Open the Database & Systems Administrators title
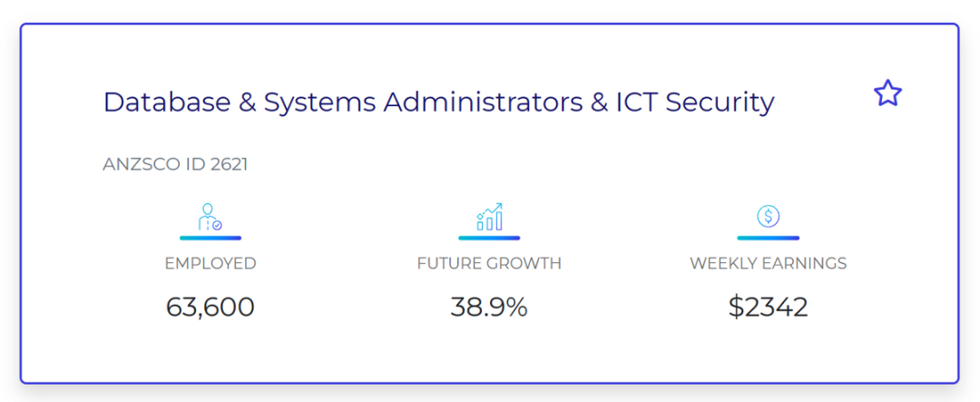Image resolution: width=980 pixels, height=402 pixels. [x=438, y=103]
